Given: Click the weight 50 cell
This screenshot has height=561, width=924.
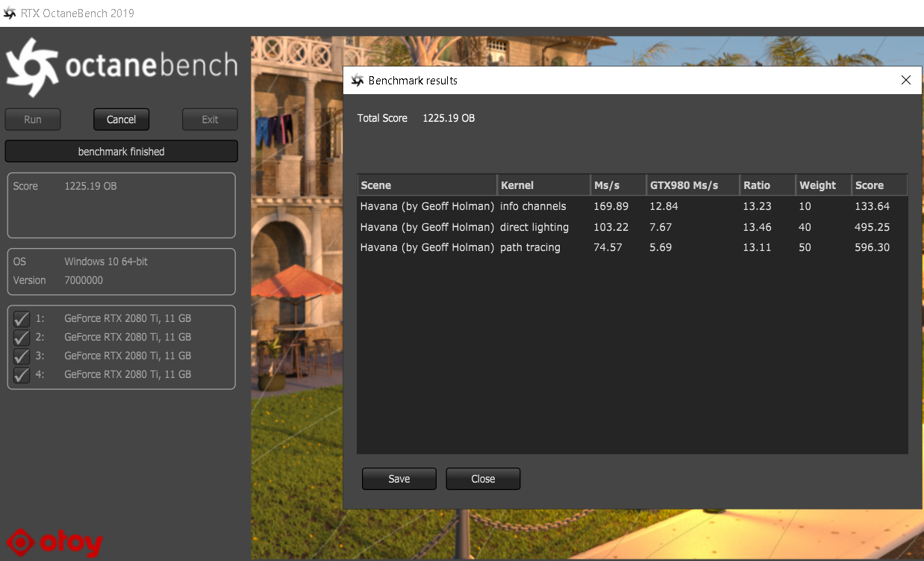Looking at the screenshot, I should pos(805,247).
